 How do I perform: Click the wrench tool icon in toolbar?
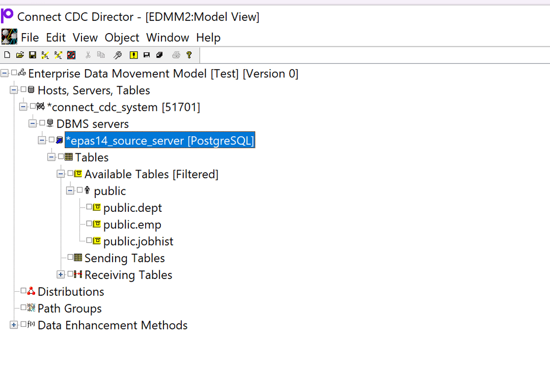(x=117, y=55)
